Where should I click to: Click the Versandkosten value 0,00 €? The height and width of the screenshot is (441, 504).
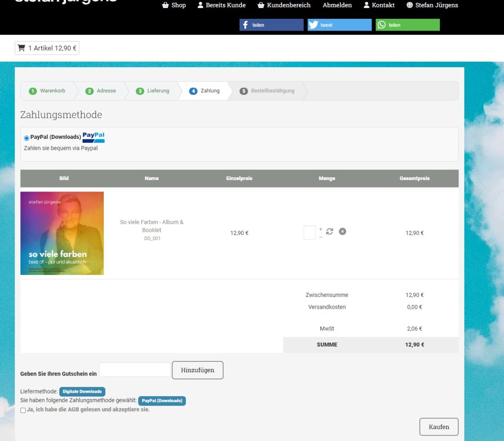414,307
